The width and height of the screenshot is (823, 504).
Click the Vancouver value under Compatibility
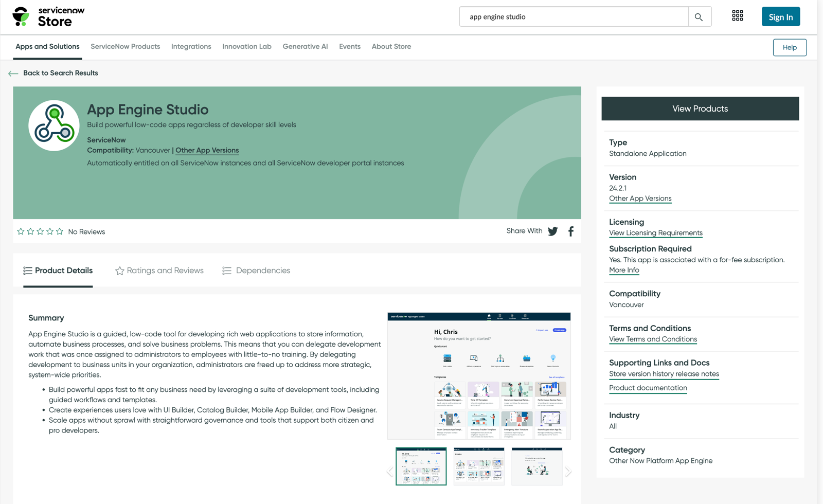point(627,305)
